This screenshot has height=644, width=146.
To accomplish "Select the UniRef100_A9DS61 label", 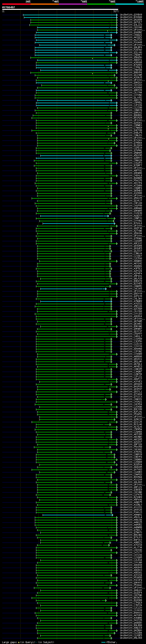I will coord(131,573).
